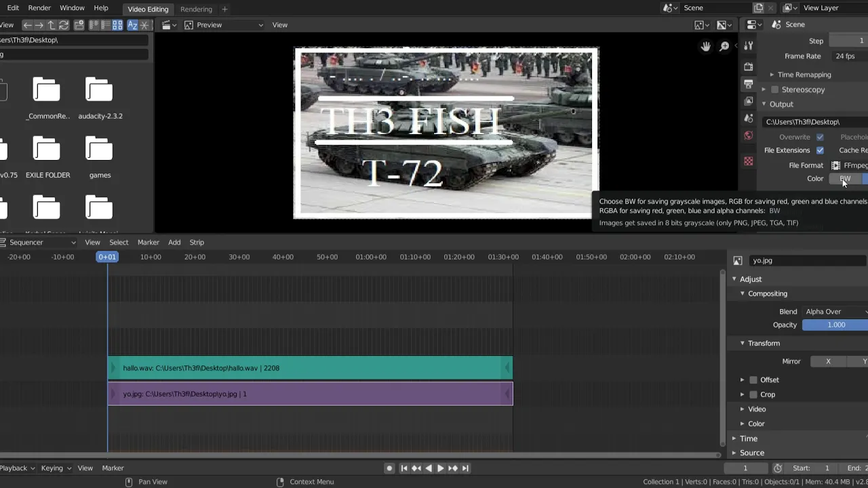Jump to next keyframe
The image size is (868, 488).
tap(453, 468)
